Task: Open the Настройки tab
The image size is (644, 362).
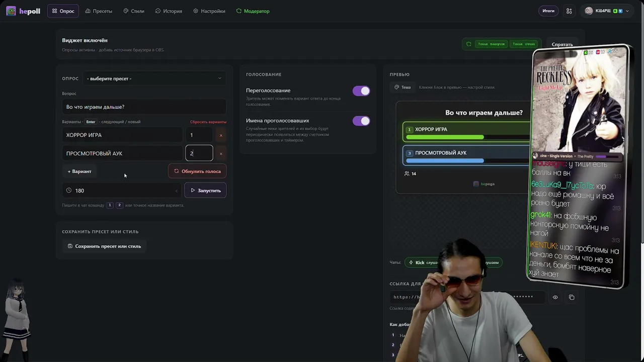Action: click(x=209, y=11)
